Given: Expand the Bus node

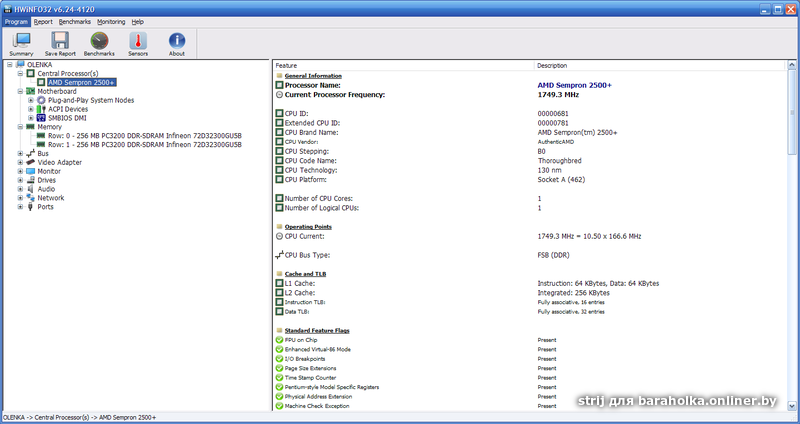Looking at the screenshot, I should [x=20, y=154].
